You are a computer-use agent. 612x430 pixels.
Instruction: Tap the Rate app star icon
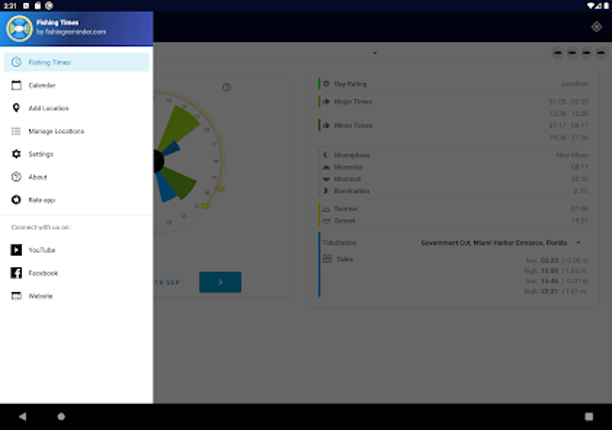pos(16,200)
